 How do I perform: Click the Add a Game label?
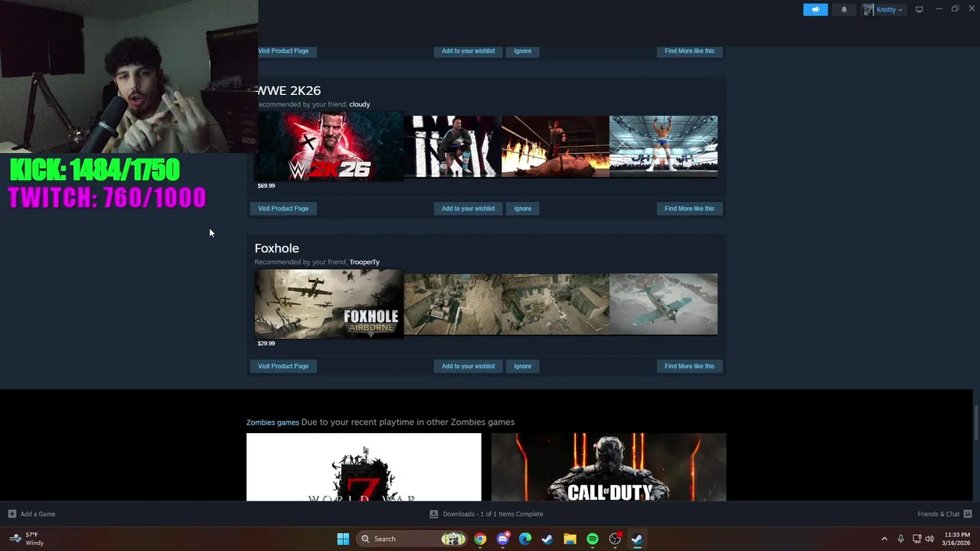click(38, 514)
